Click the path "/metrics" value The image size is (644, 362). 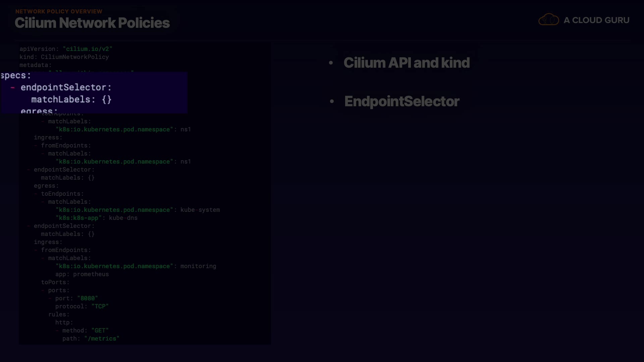102,339
